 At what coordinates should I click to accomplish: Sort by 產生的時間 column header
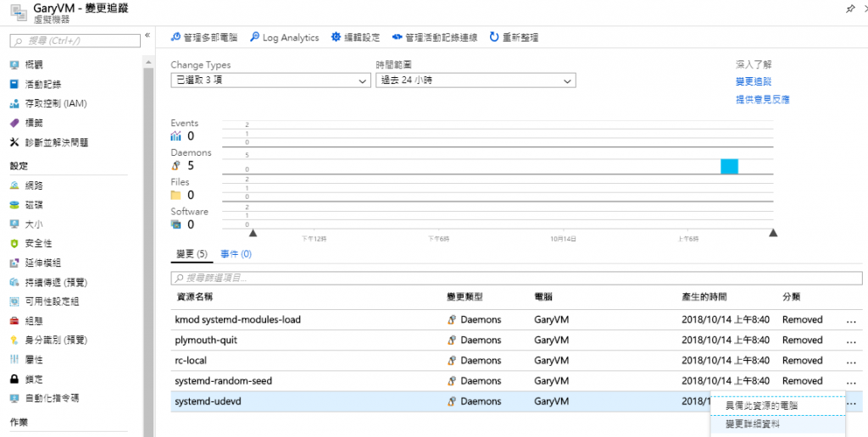704,296
